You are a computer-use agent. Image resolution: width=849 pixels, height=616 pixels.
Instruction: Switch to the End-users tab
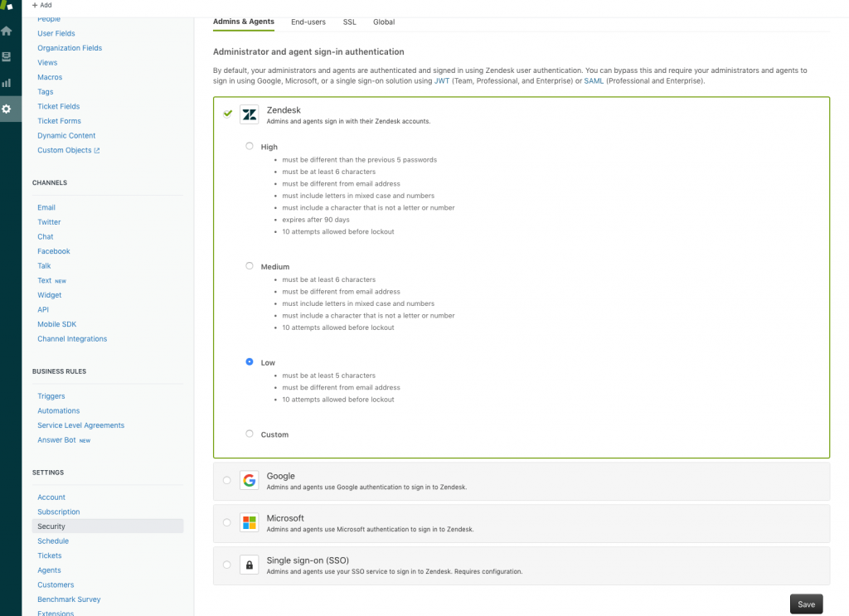[x=308, y=22]
